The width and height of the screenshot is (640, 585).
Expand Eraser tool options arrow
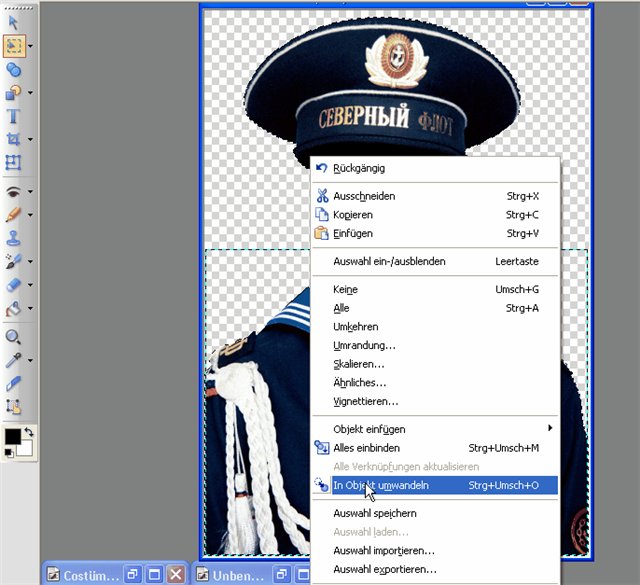tap(31, 285)
